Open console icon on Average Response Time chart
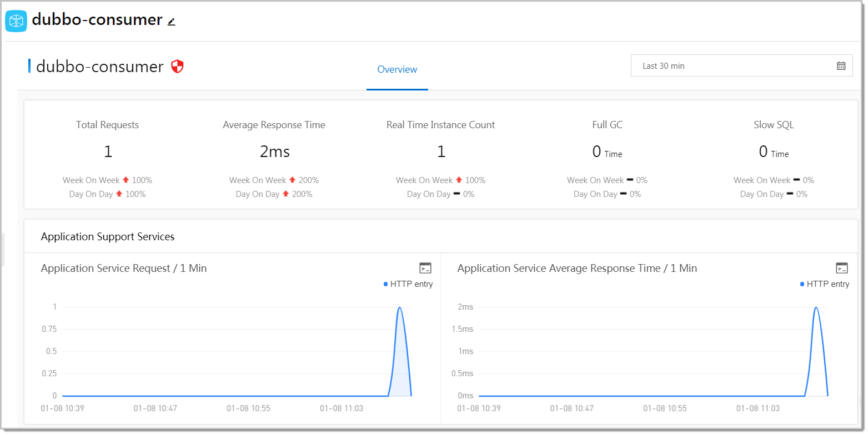This screenshot has width=868, height=435. [x=842, y=268]
